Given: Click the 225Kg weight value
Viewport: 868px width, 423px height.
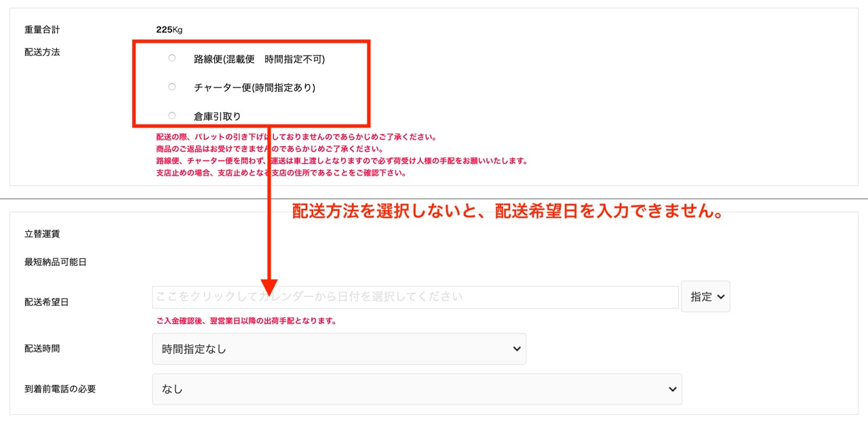Looking at the screenshot, I should [x=169, y=30].
